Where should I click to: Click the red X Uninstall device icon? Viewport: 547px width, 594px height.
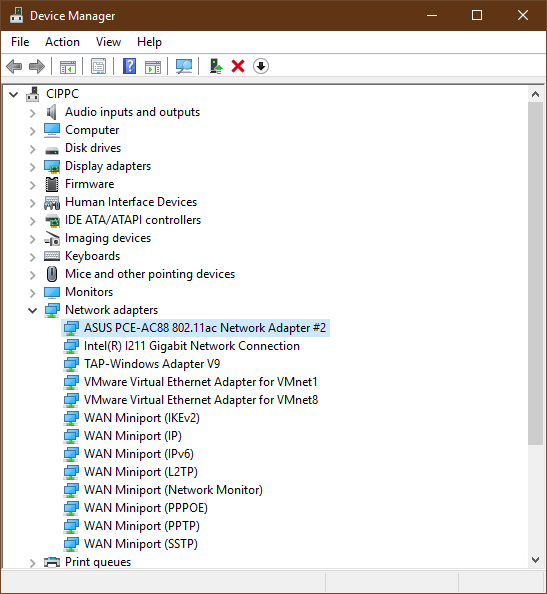(x=238, y=66)
